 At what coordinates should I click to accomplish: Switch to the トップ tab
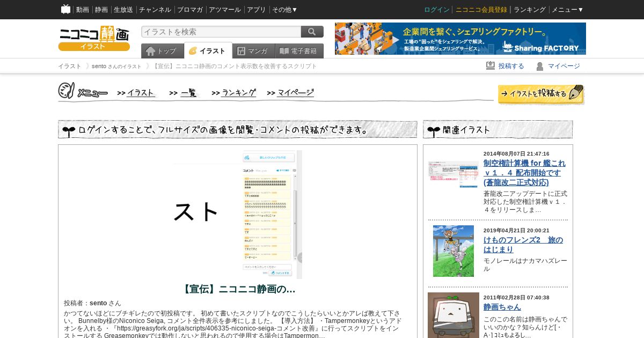163,51
